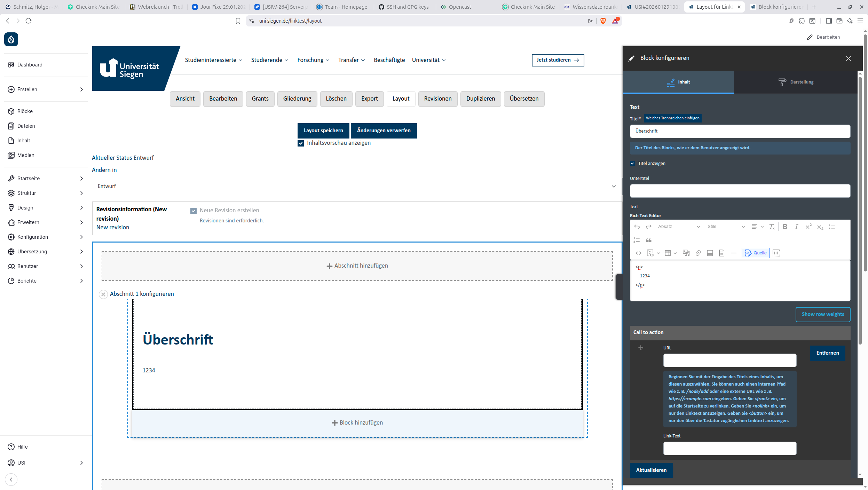The width and height of the screenshot is (868, 490).
Task: Toggle Inhaltsvorschau anzeigen checkbox
Action: 301,143
